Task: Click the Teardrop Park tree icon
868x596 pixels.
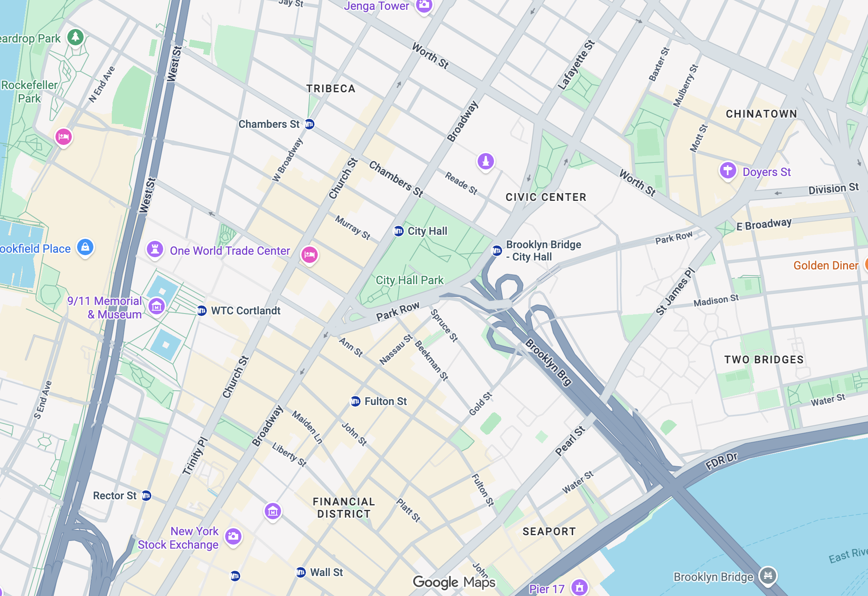Action: pyautogui.click(x=75, y=38)
